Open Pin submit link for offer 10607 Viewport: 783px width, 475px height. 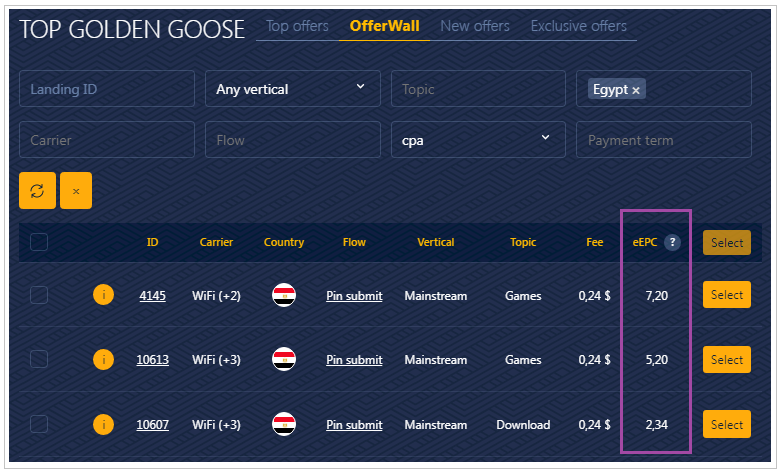click(x=354, y=425)
